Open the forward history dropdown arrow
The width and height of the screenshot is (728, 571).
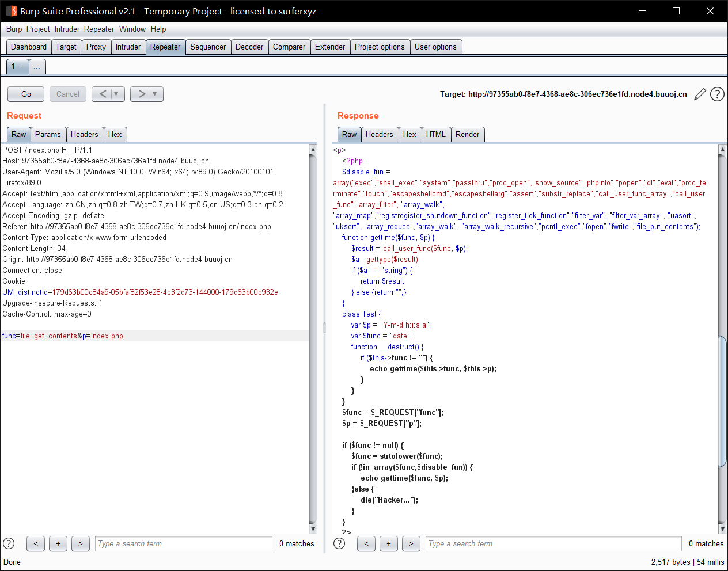point(156,94)
